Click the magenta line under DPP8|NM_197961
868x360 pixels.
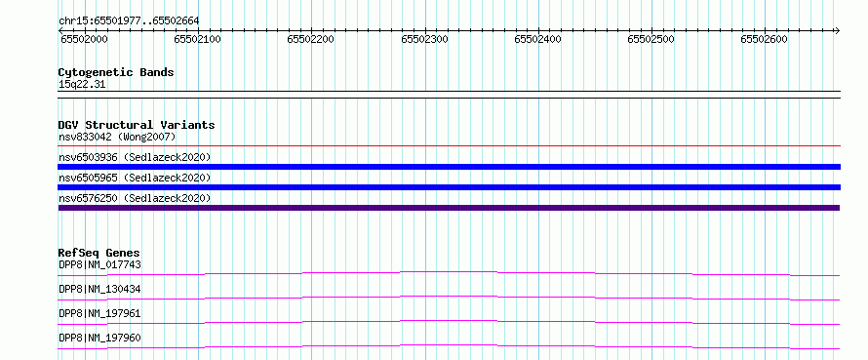point(449,322)
